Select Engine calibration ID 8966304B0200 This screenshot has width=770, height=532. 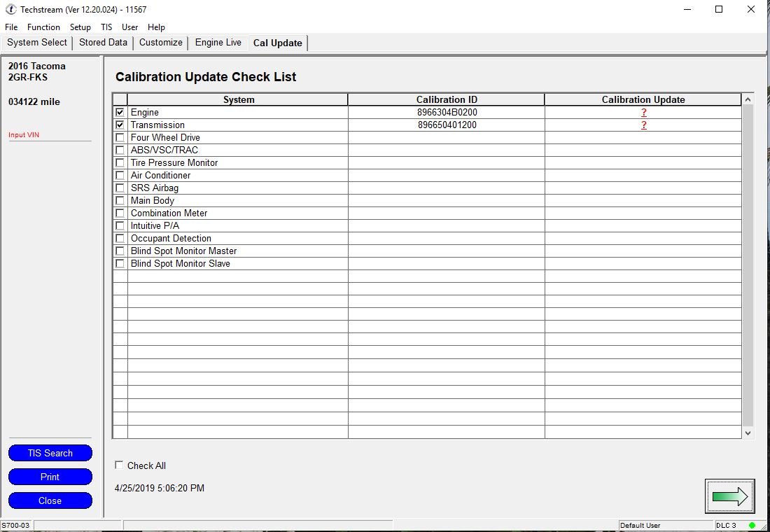point(447,113)
